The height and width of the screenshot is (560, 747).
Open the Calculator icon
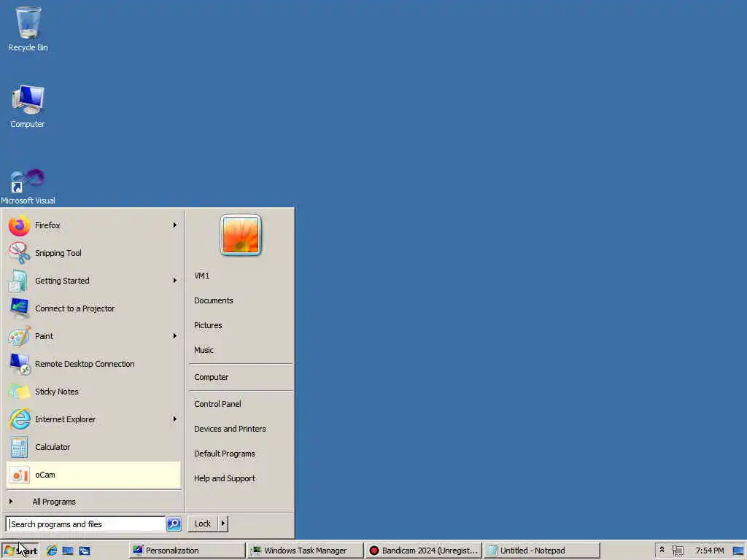(19, 447)
